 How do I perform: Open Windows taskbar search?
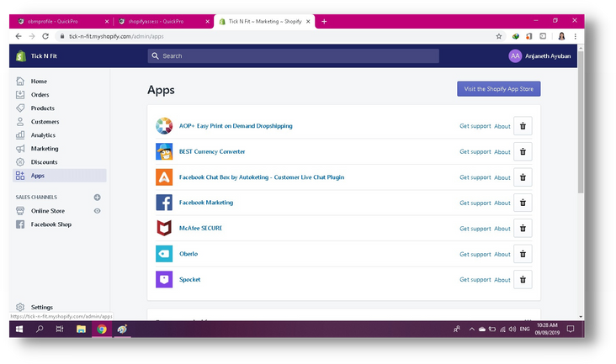pyautogui.click(x=40, y=329)
